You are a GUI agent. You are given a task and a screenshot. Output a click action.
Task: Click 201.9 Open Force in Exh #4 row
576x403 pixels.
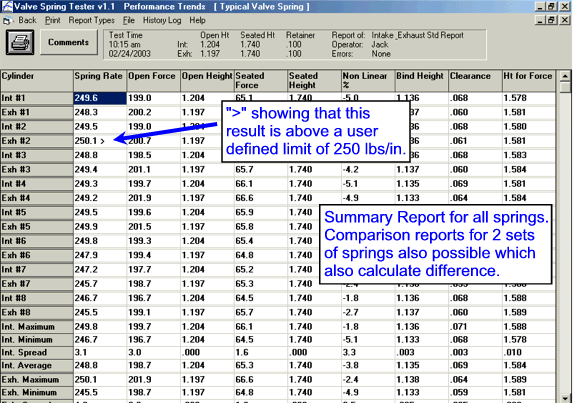(154, 198)
